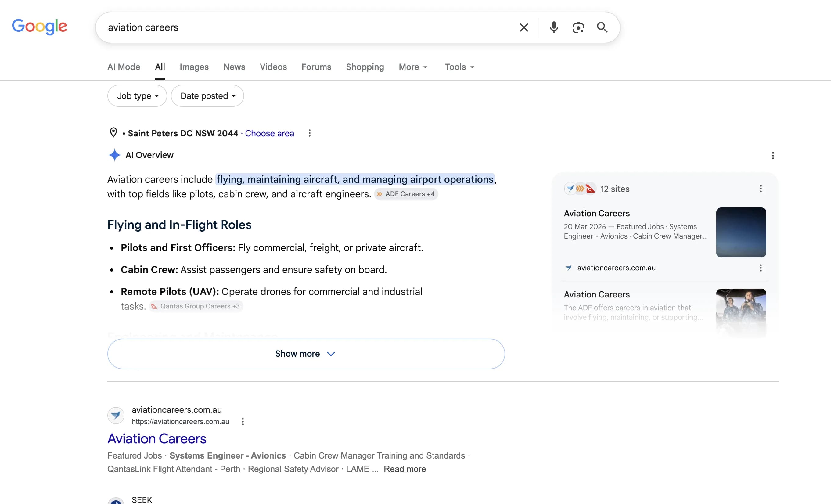
Task: Start voice search with microphone icon
Action: (553, 27)
